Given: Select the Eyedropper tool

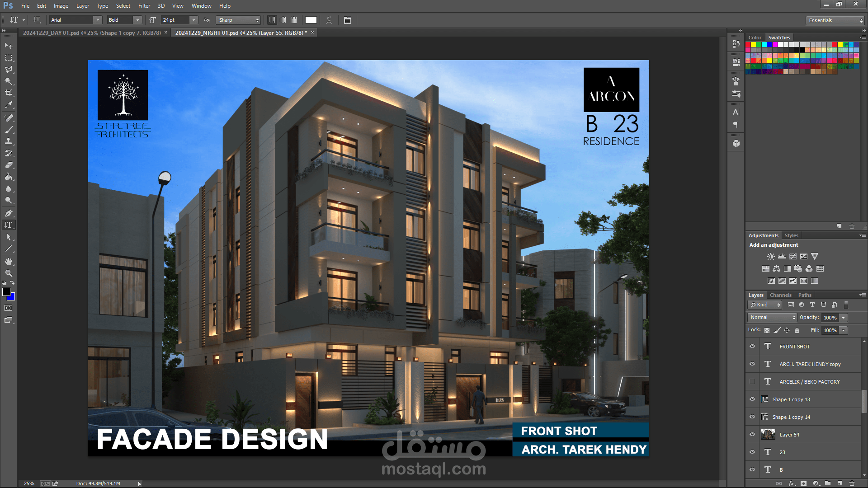Looking at the screenshot, I should (x=9, y=105).
